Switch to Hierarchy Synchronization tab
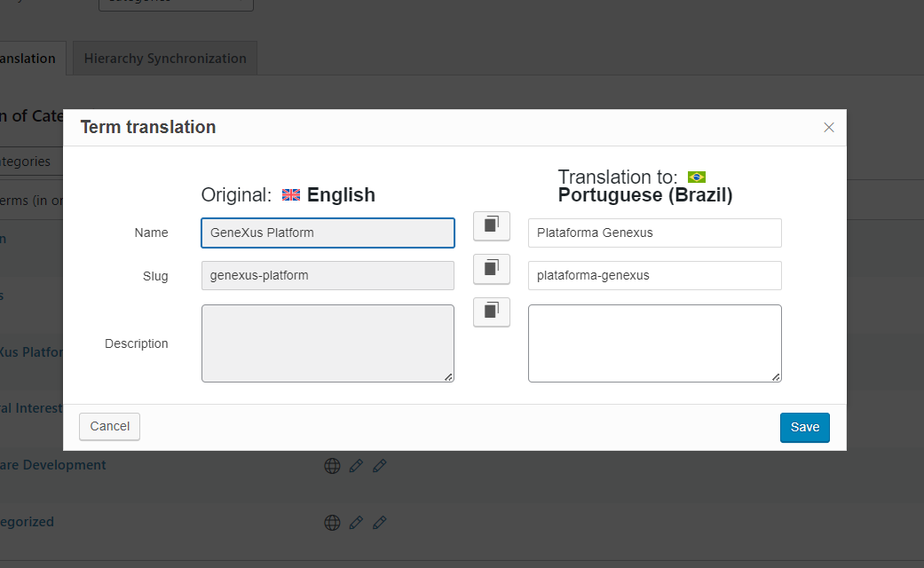 [165, 59]
